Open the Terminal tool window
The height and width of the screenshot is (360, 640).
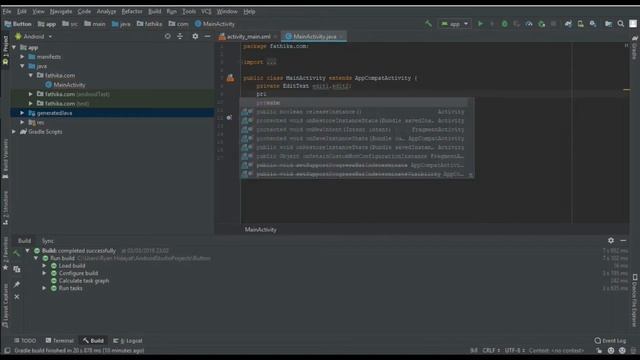(60, 340)
